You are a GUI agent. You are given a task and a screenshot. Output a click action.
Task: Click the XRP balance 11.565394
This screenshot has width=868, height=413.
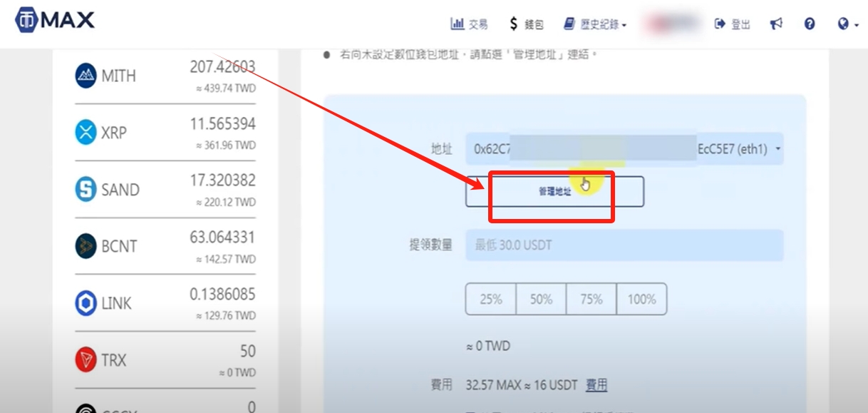(222, 124)
